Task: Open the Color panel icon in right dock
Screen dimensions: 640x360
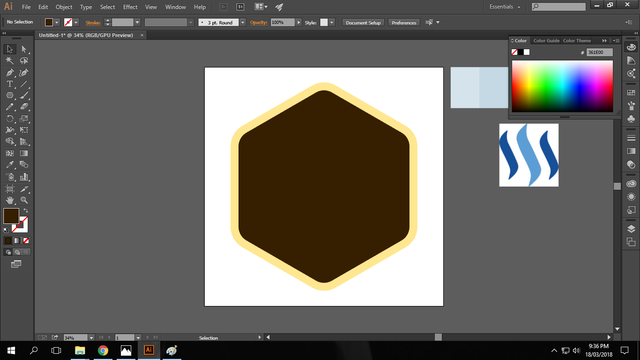Action: tap(631, 47)
